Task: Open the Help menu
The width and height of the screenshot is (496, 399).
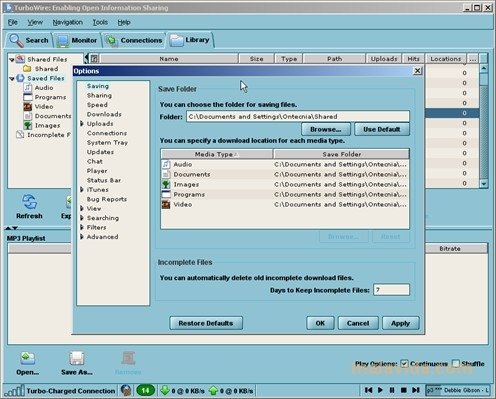Action: [124, 22]
